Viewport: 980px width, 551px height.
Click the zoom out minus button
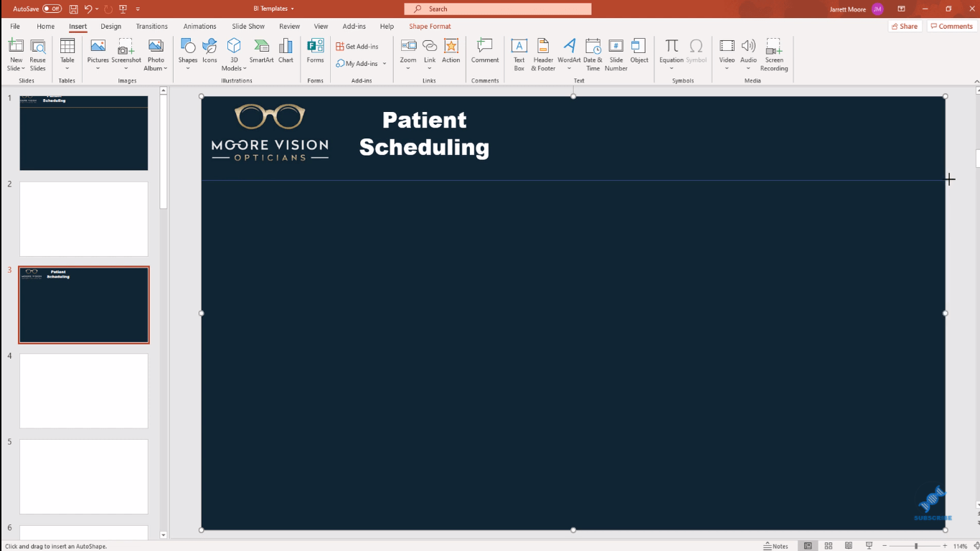click(x=885, y=546)
